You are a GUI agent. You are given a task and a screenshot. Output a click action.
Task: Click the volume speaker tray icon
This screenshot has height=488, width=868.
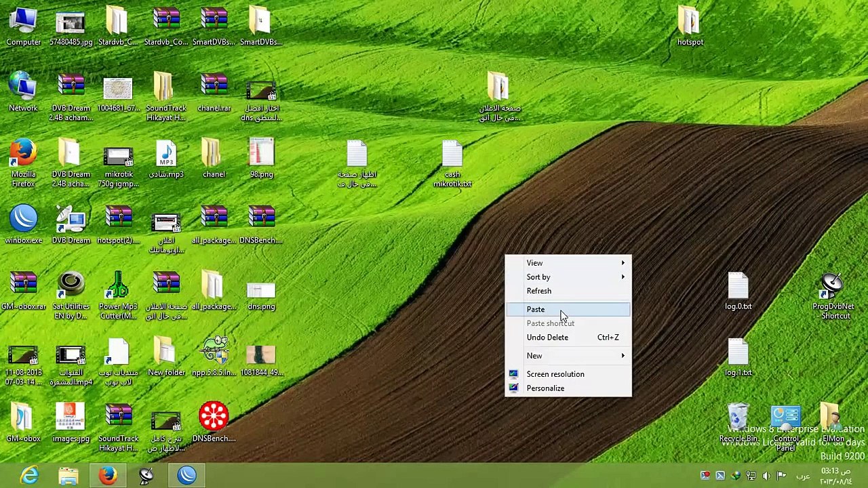point(766,476)
